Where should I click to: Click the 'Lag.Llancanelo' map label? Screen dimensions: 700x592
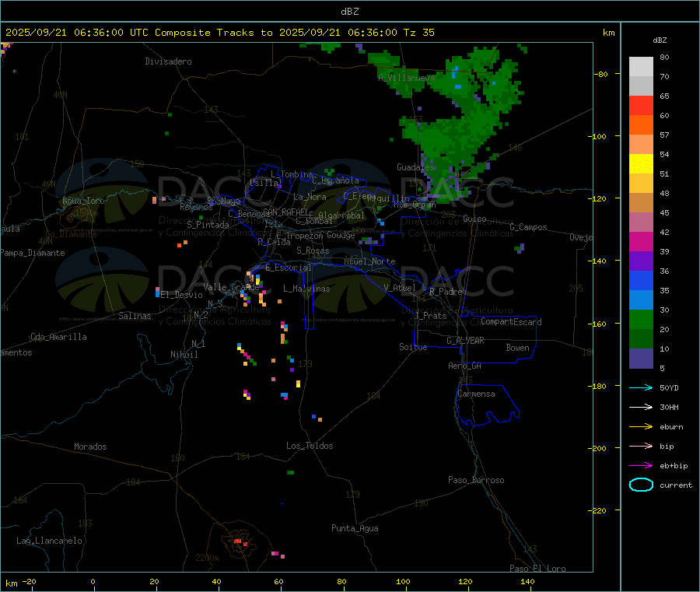(x=49, y=541)
